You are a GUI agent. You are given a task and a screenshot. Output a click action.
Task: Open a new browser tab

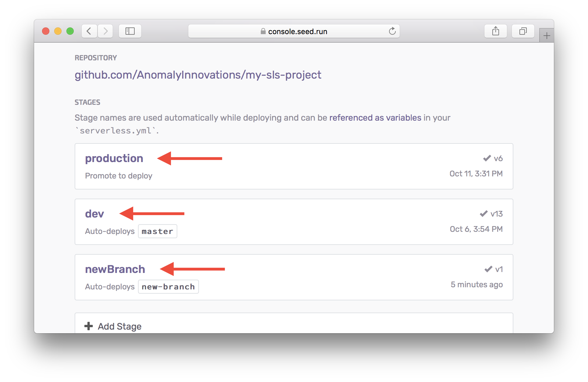(547, 36)
